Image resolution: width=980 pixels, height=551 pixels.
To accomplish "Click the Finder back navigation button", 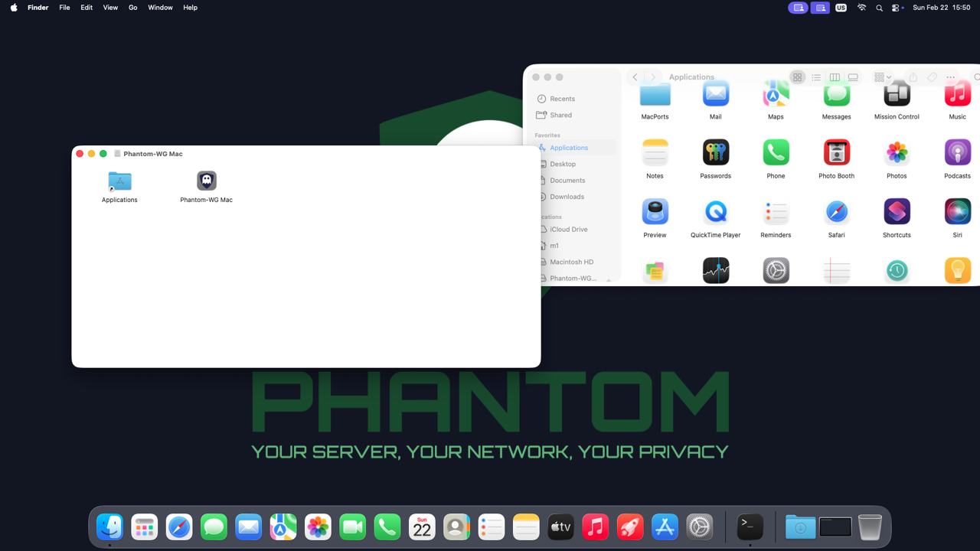I will click(635, 77).
